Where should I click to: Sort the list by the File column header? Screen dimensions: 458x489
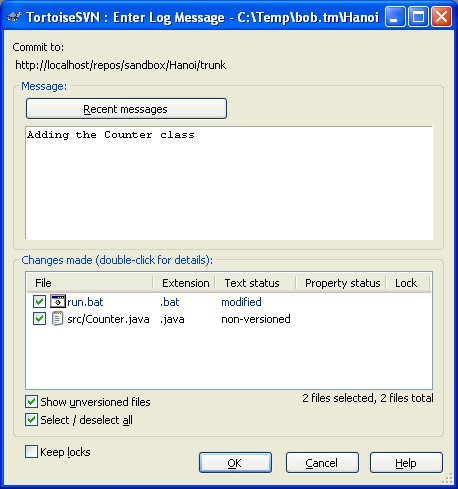click(x=89, y=283)
